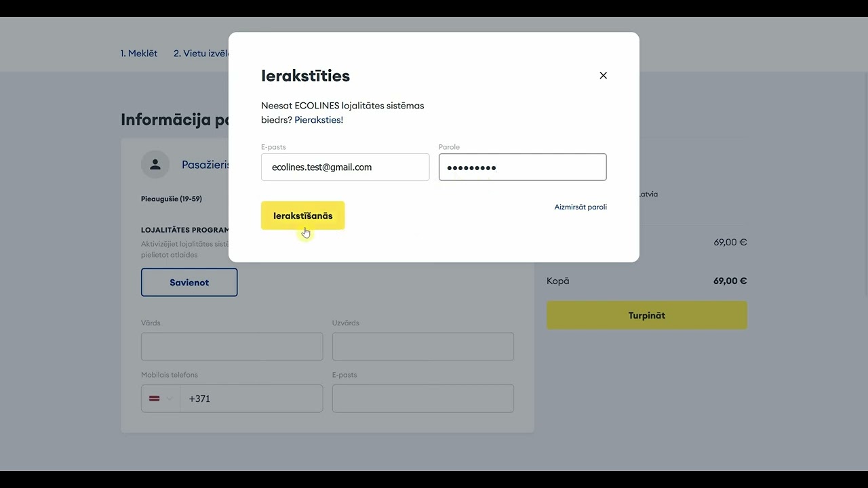The width and height of the screenshot is (868, 488).
Task: Click the Savienot loyalty button
Action: [x=189, y=282]
